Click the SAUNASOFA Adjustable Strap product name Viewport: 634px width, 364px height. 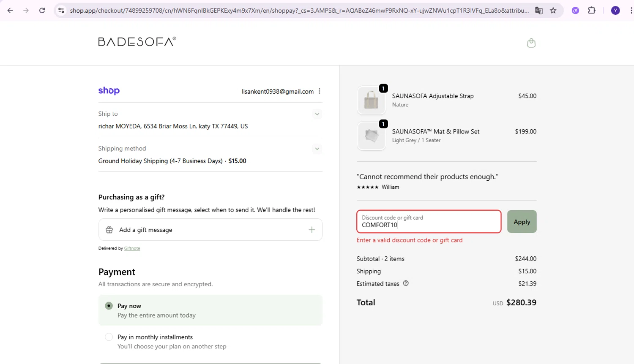pos(433,96)
